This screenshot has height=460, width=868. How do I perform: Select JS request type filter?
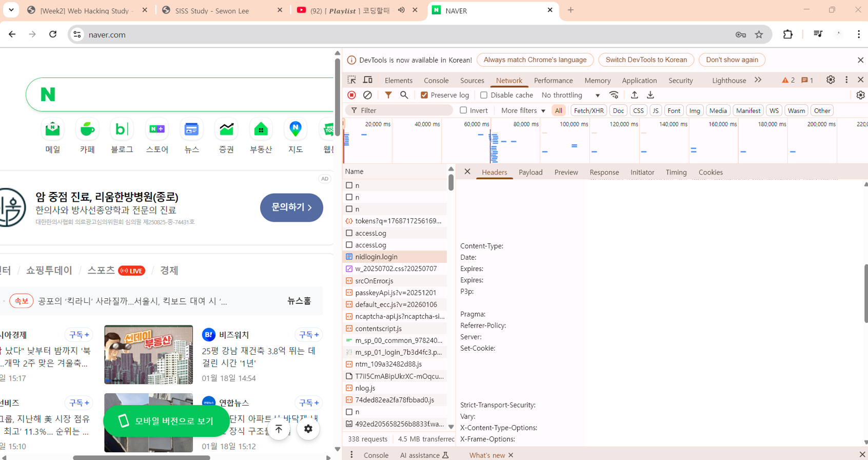(x=655, y=110)
